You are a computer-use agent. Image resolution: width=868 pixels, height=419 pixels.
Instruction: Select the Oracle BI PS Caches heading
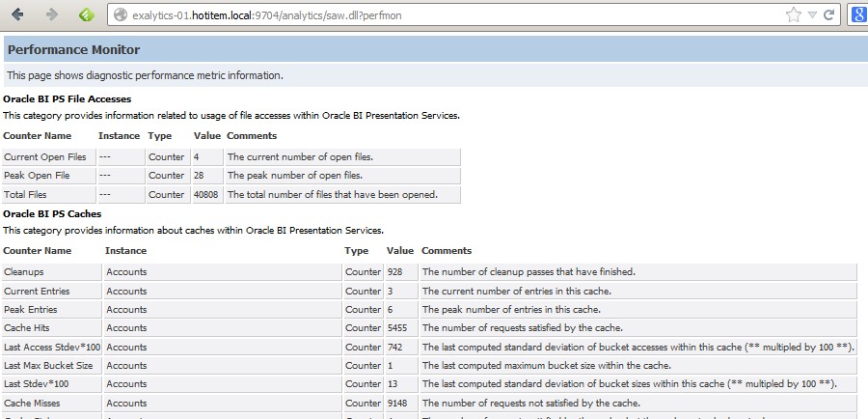[x=52, y=213]
